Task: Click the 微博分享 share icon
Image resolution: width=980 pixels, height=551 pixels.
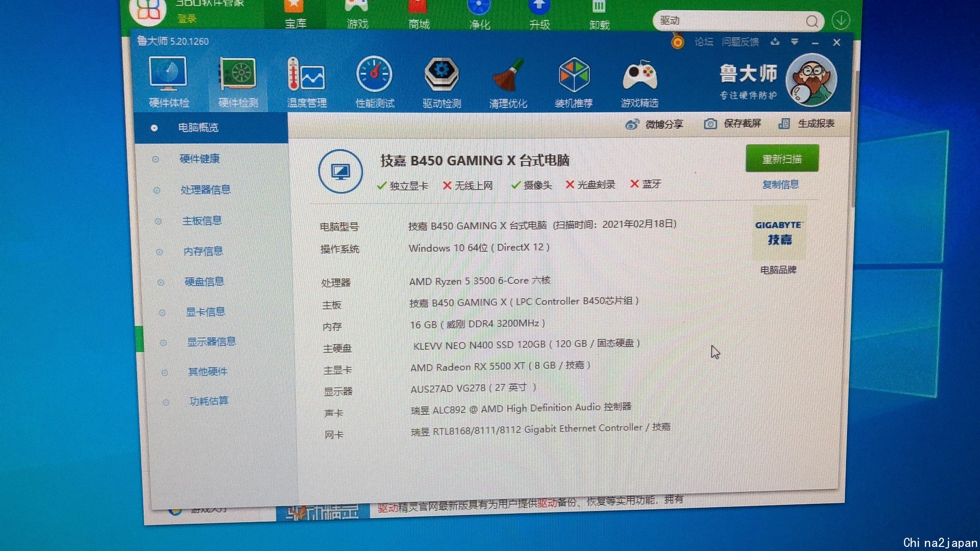Action: pyautogui.click(x=632, y=124)
